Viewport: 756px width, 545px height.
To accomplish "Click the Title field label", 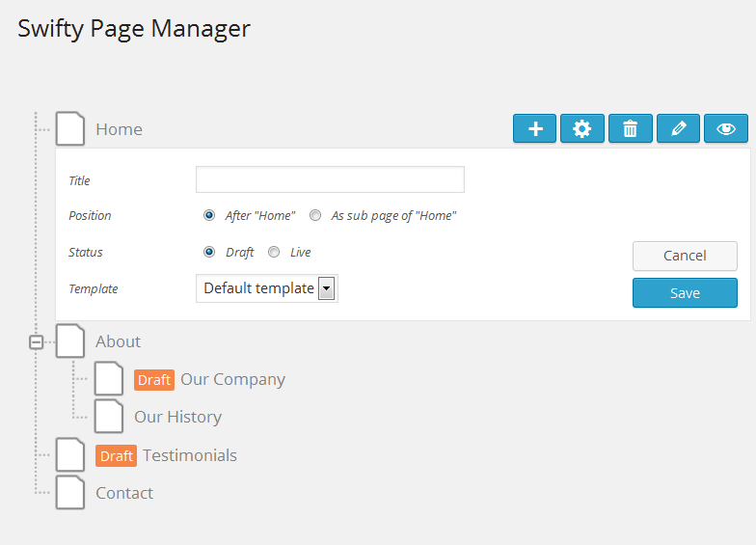I will coord(79,181).
